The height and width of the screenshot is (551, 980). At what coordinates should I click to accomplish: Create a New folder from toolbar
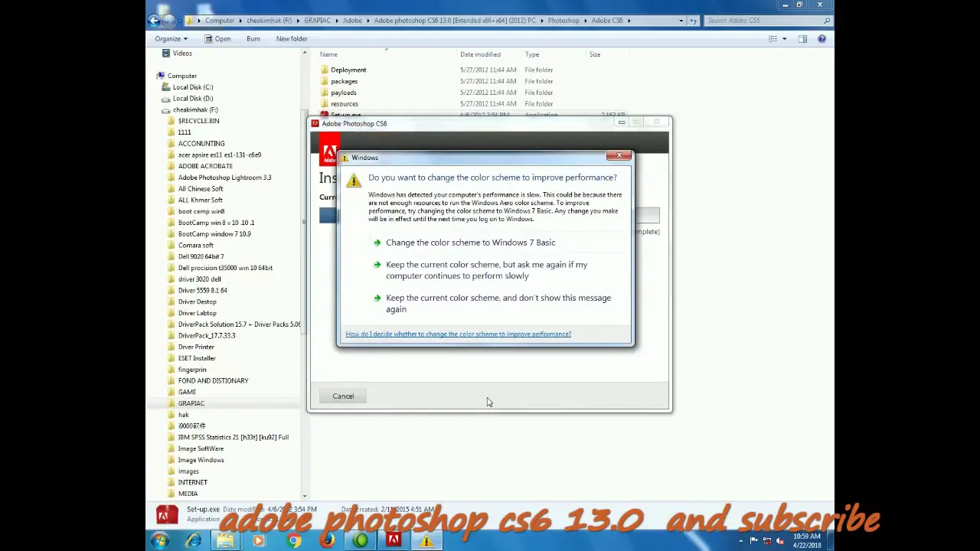pos(292,39)
